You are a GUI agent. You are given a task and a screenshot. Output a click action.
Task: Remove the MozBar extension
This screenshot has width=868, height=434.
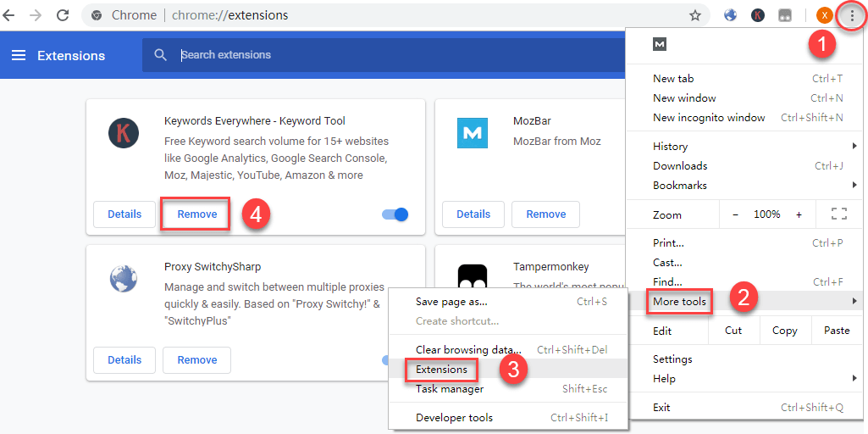(546, 214)
